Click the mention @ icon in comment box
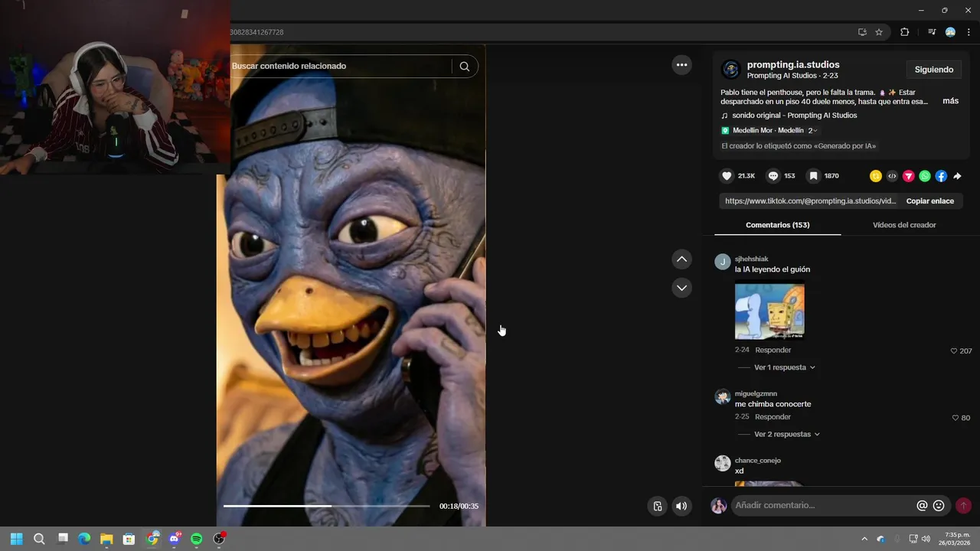The height and width of the screenshot is (551, 980). pos(922,506)
